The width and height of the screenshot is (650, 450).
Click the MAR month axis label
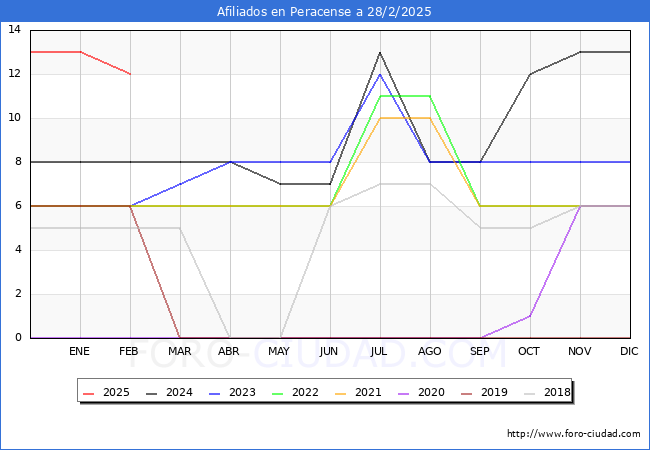179,351
